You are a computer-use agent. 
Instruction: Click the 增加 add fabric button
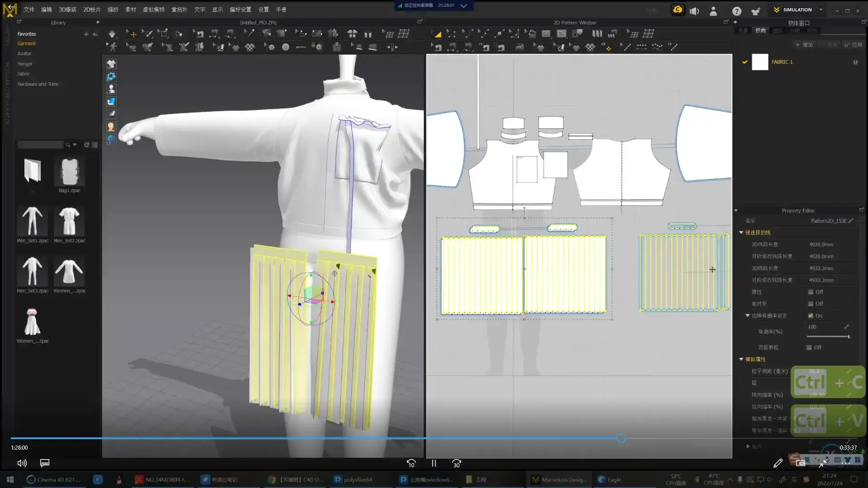[804, 45]
